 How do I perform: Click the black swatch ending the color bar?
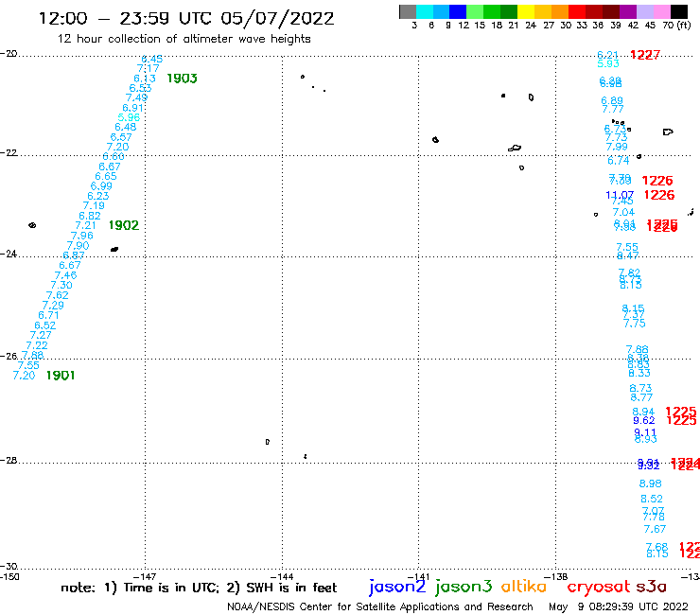pyautogui.click(x=678, y=11)
